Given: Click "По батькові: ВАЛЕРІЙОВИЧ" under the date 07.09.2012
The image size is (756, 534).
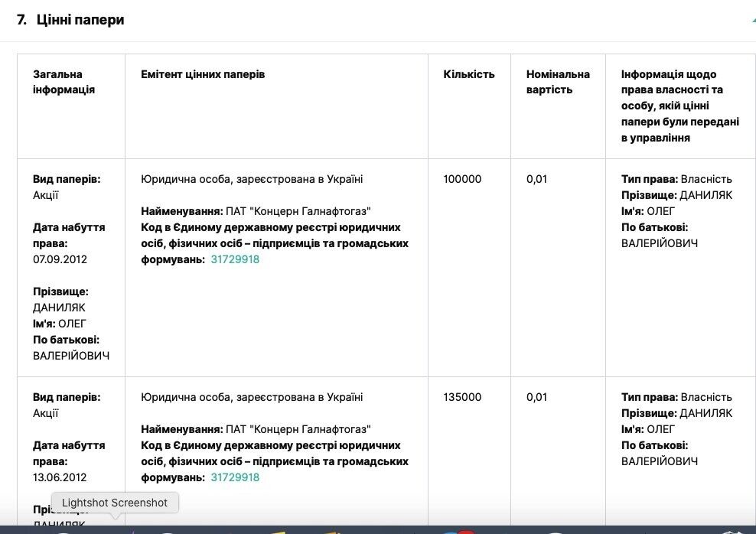Looking at the screenshot, I should click(x=71, y=347).
